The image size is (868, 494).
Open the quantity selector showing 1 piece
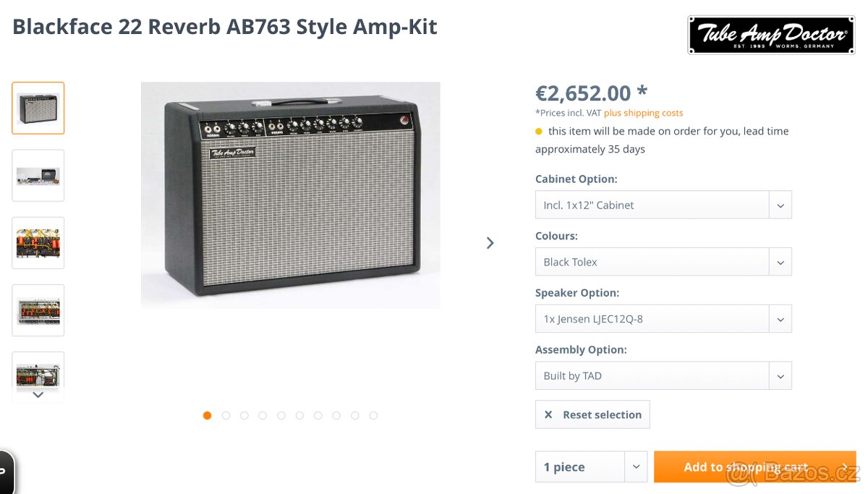(591, 467)
